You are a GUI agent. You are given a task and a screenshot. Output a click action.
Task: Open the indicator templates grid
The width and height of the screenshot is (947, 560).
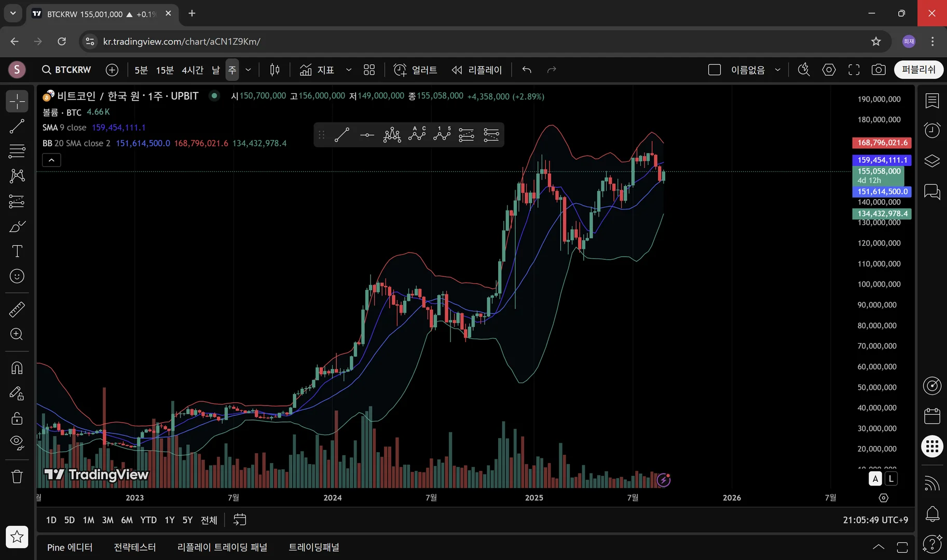(369, 70)
